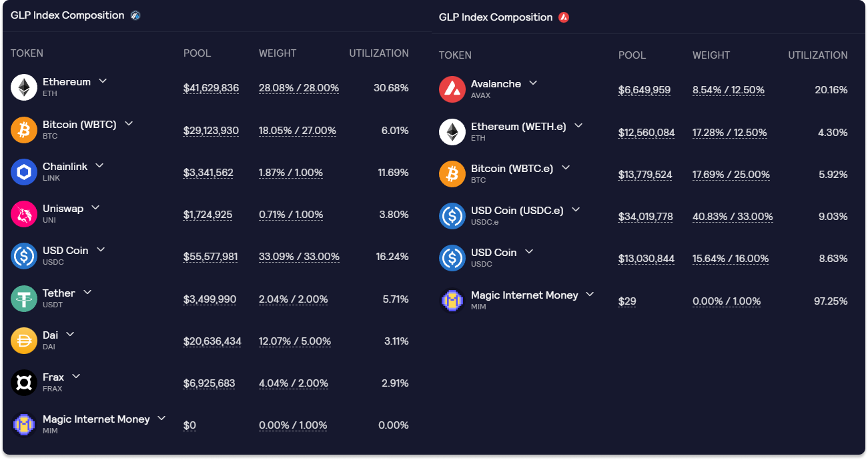
Task: Click the AVAX token logo in the Avalanche row
Action: (452, 89)
